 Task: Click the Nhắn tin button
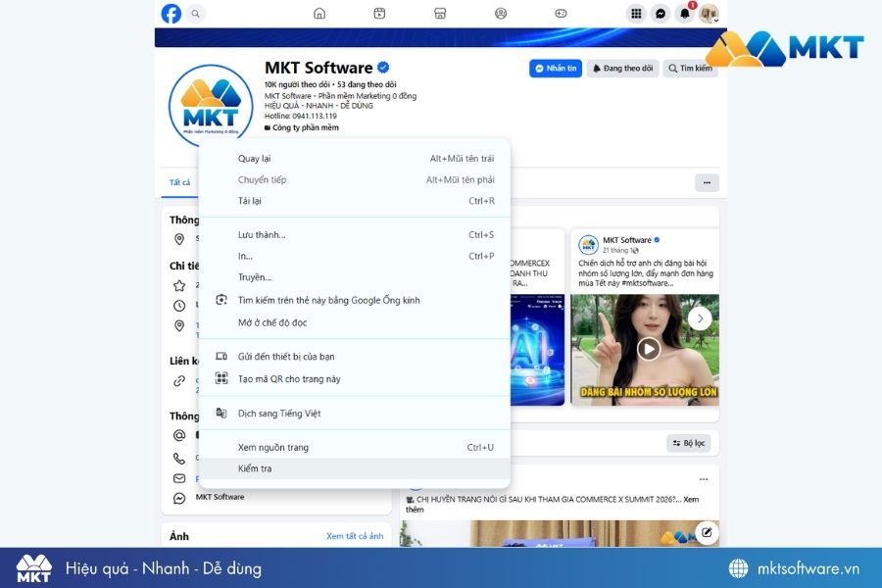555,68
